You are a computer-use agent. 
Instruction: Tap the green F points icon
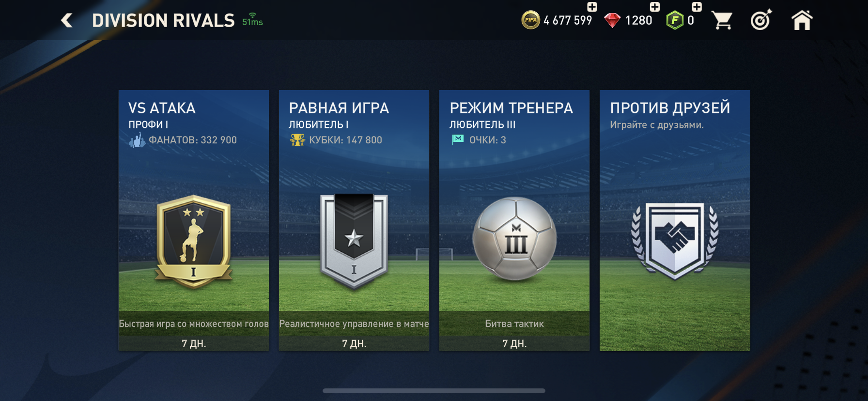point(675,20)
